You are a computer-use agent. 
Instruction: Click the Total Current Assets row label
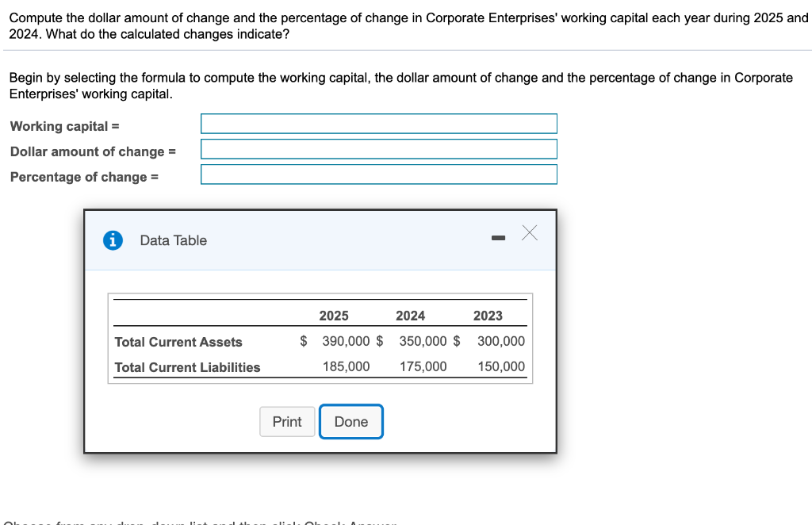coord(178,342)
